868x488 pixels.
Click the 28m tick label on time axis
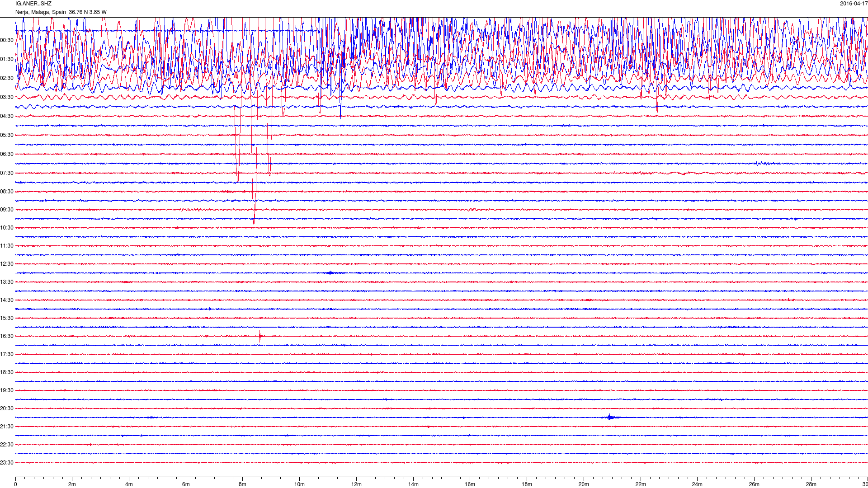tap(811, 484)
